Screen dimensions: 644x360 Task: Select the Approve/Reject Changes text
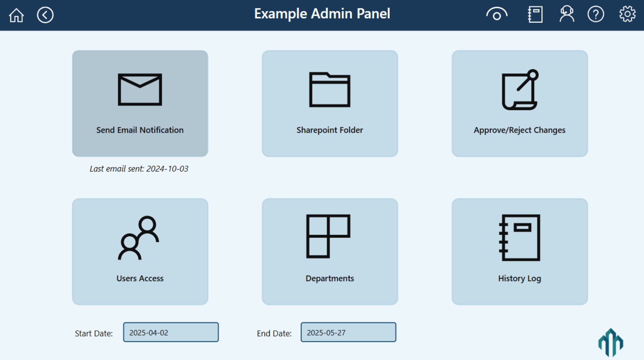[x=519, y=130]
